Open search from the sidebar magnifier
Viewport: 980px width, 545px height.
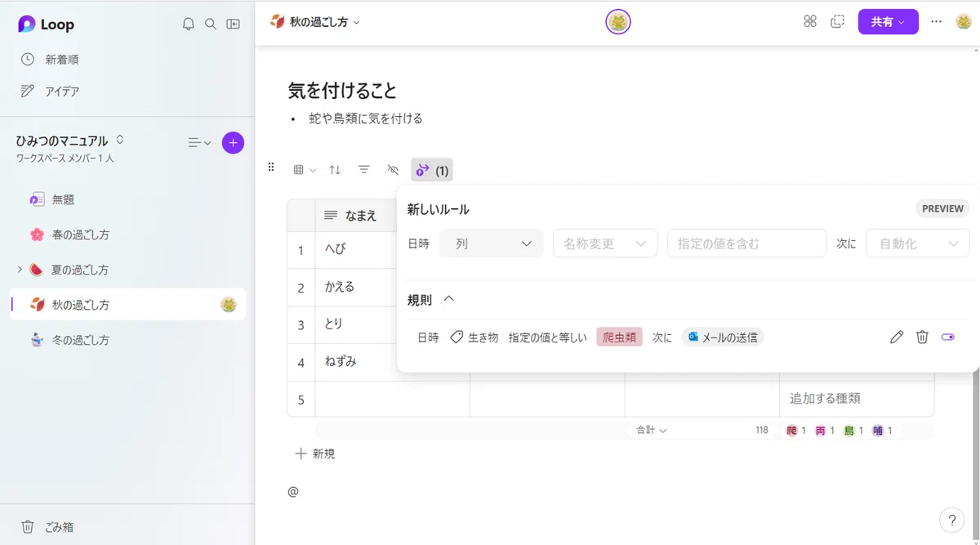[x=211, y=24]
